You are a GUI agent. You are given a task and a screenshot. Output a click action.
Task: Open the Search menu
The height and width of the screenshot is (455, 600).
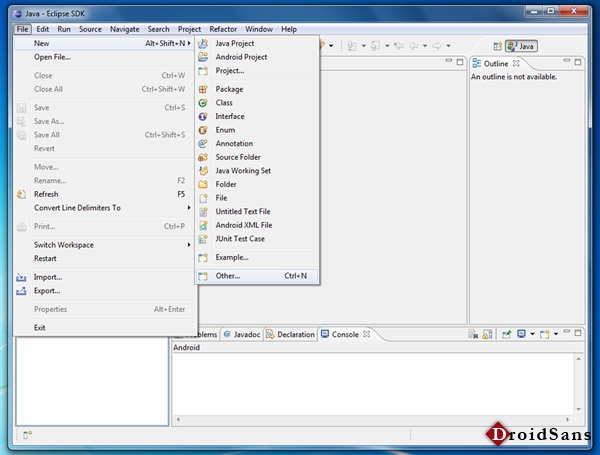point(158,29)
